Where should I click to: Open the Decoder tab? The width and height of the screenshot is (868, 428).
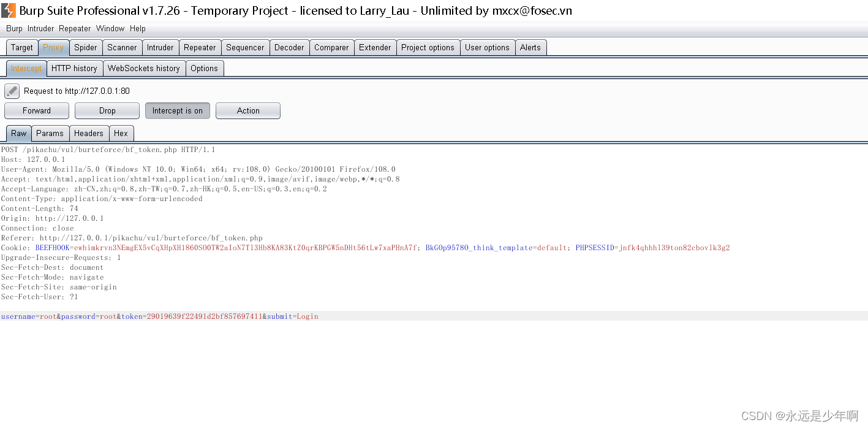[289, 47]
